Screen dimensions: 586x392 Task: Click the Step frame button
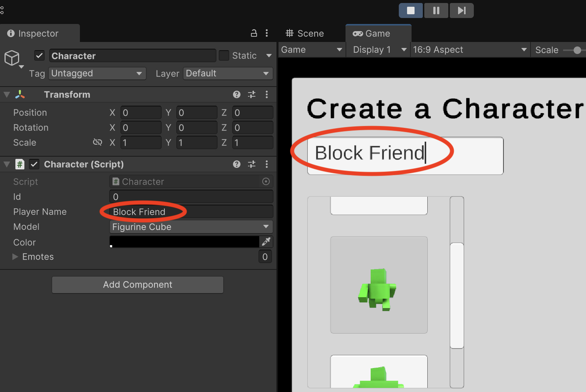click(x=461, y=10)
